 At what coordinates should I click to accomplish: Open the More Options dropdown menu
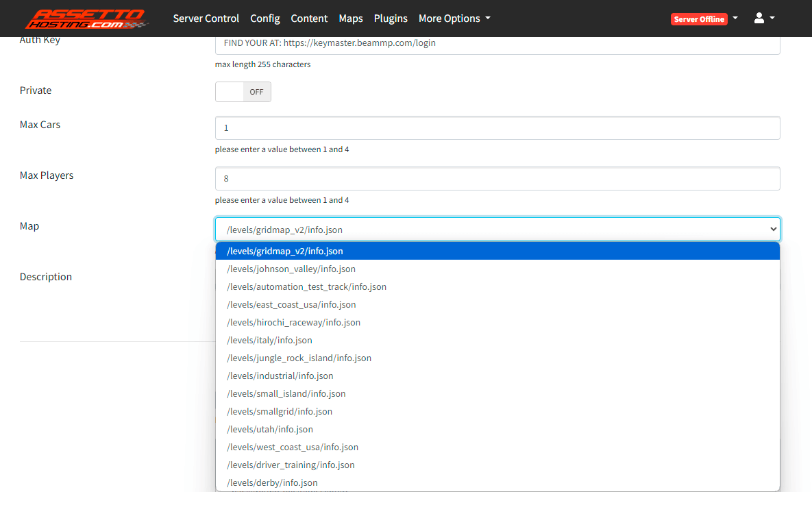pyautogui.click(x=454, y=19)
